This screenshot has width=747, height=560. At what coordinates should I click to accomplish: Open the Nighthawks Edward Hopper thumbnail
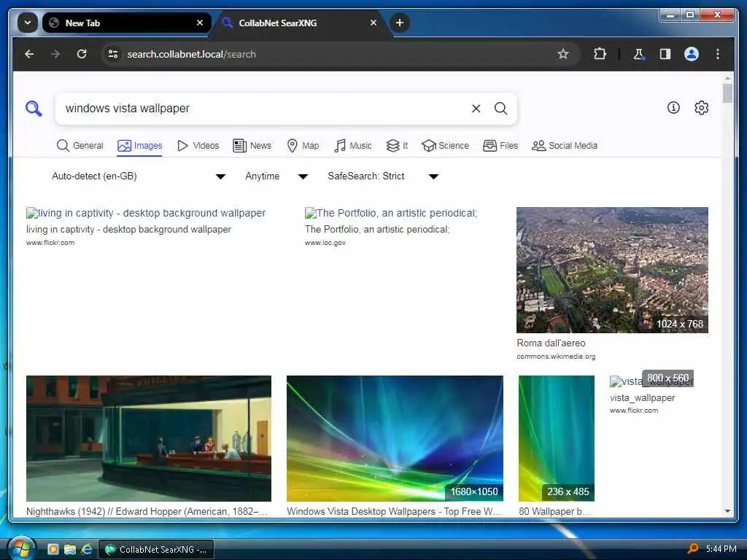click(149, 438)
